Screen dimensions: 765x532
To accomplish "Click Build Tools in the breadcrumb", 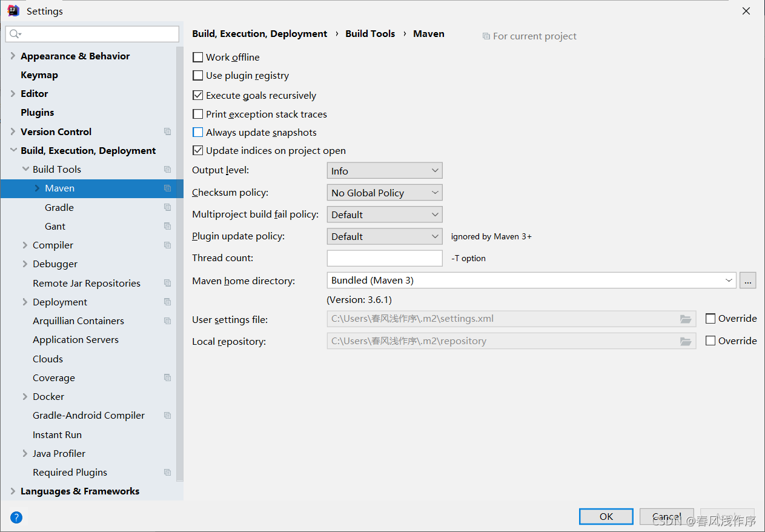I will (370, 34).
